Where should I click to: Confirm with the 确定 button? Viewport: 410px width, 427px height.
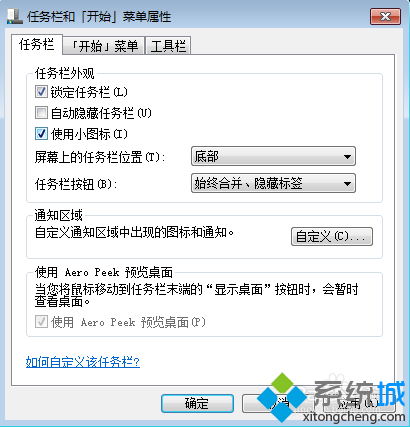pos(197,404)
